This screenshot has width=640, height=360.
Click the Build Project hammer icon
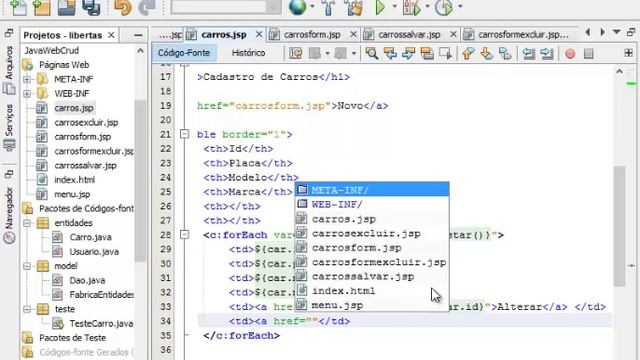[x=329, y=7]
